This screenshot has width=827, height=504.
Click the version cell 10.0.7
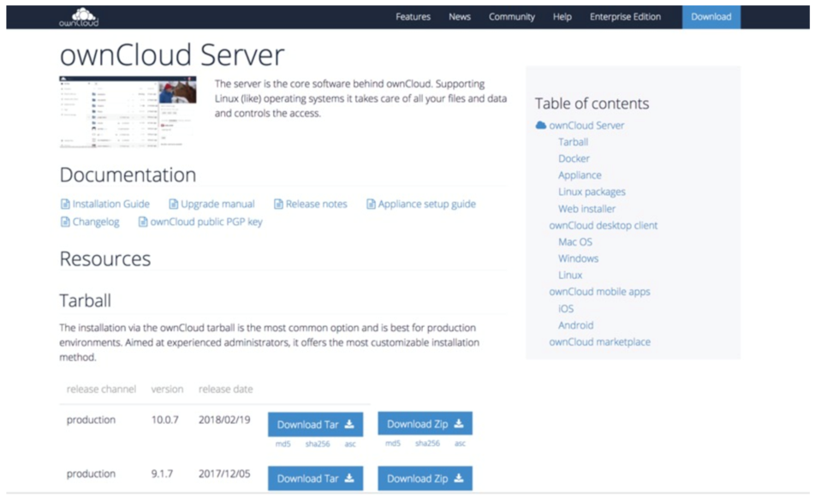164,420
